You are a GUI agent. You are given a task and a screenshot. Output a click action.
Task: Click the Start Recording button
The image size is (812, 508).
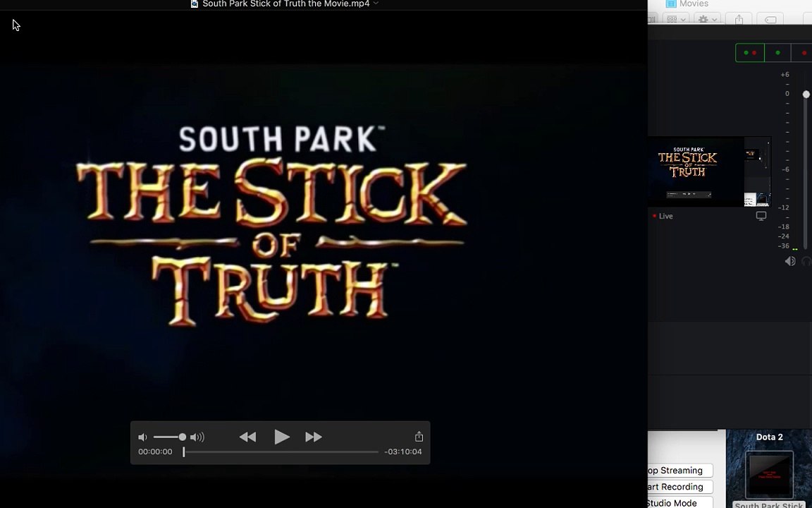680,487
